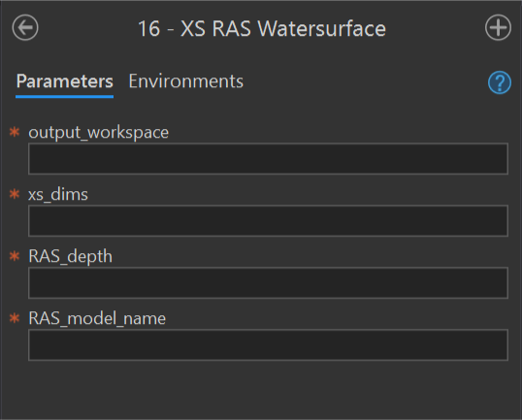Viewport: 522px width, 420px height.
Task: Select the xs_dims parameter label
Action: coord(58,194)
